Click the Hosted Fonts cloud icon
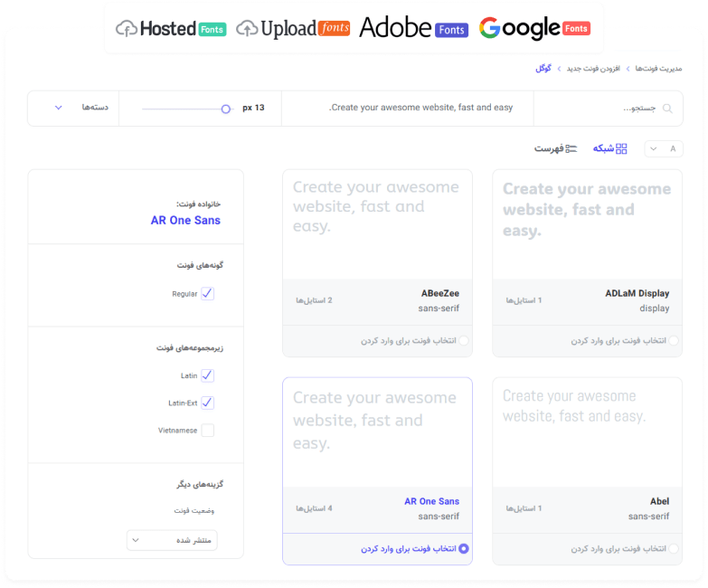This screenshot has height=588, width=708. click(x=127, y=29)
